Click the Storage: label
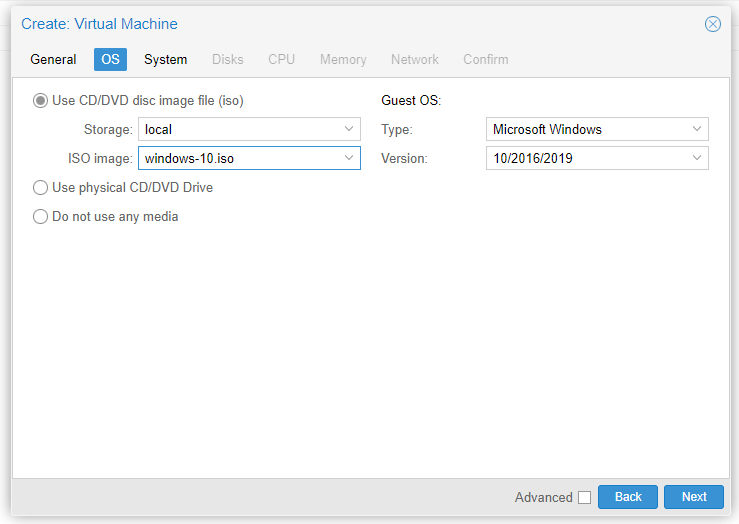Viewport: 739px width, 524px height. point(108,129)
